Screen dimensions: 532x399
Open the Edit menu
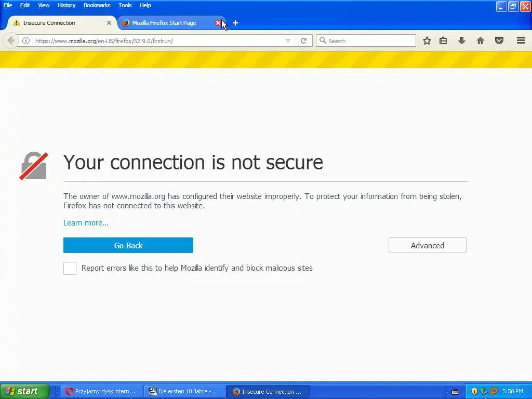(25, 5)
